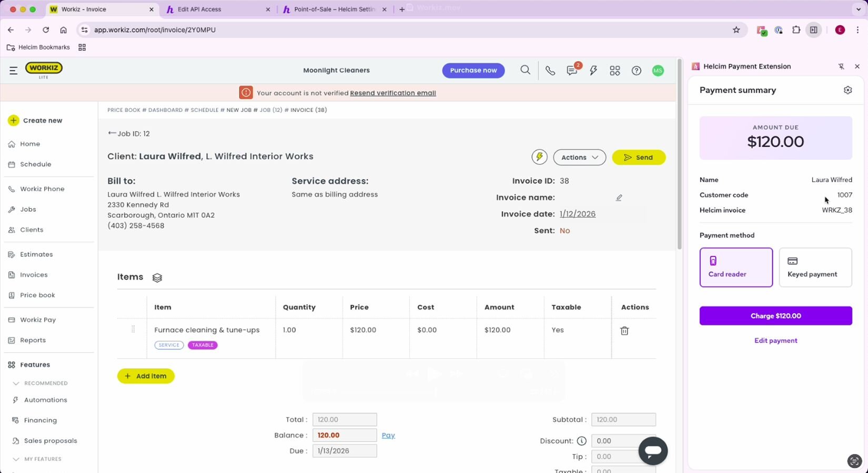This screenshot has width=868, height=473.
Task: Open Helcim Payment settings gear icon
Action: coord(847,90)
